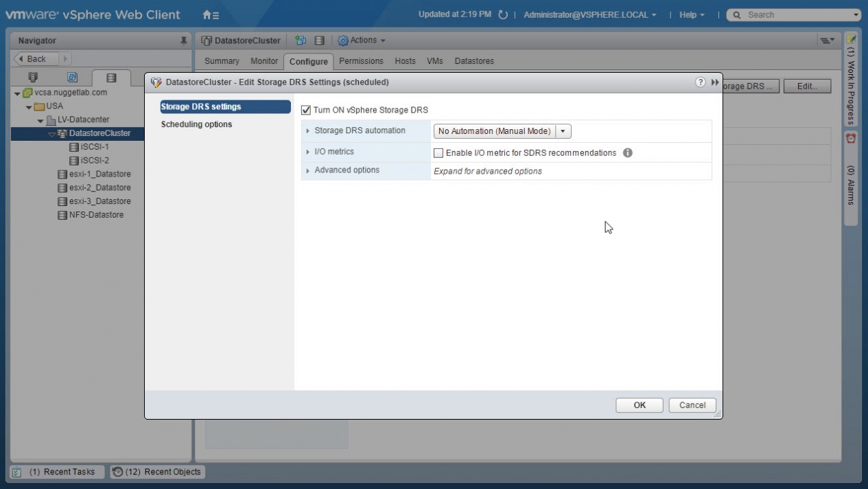The width and height of the screenshot is (868, 489).
Task: Open the VMs and Templates navigator icon
Action: click(x=72, y=78)
